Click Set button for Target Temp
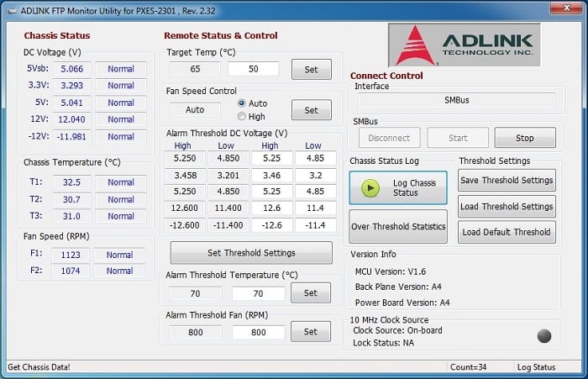Image resolution: width=588 pixels, height=379 pixels. pyautogui.click(x=312, y=70)
